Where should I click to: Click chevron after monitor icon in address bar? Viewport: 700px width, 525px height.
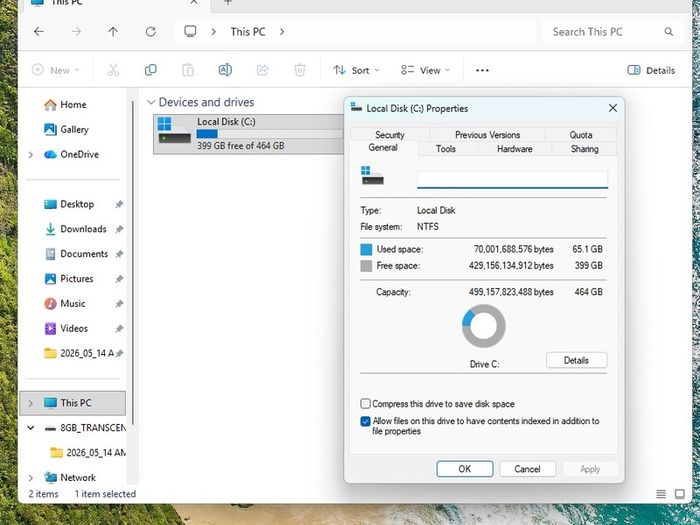click(214, 32)
